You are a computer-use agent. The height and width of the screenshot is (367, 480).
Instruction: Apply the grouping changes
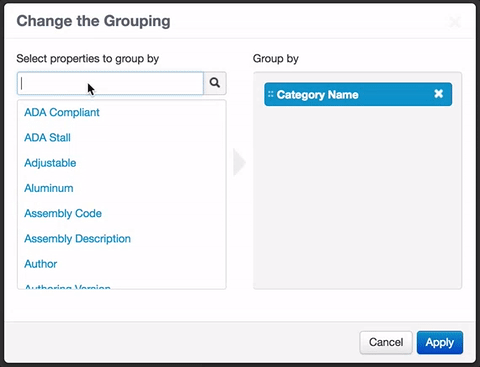tap(440, 342)
